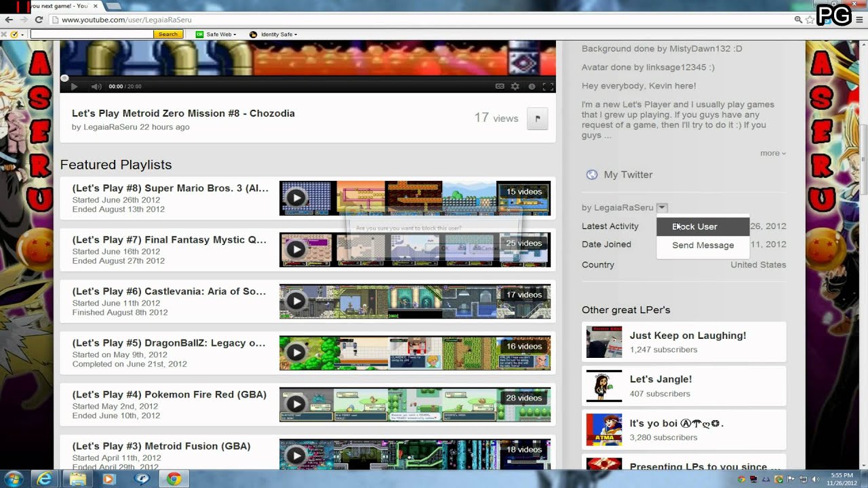The image size is (868, 488).
Task: Expand the Safe Web dropdown
Action: (235, 35)
